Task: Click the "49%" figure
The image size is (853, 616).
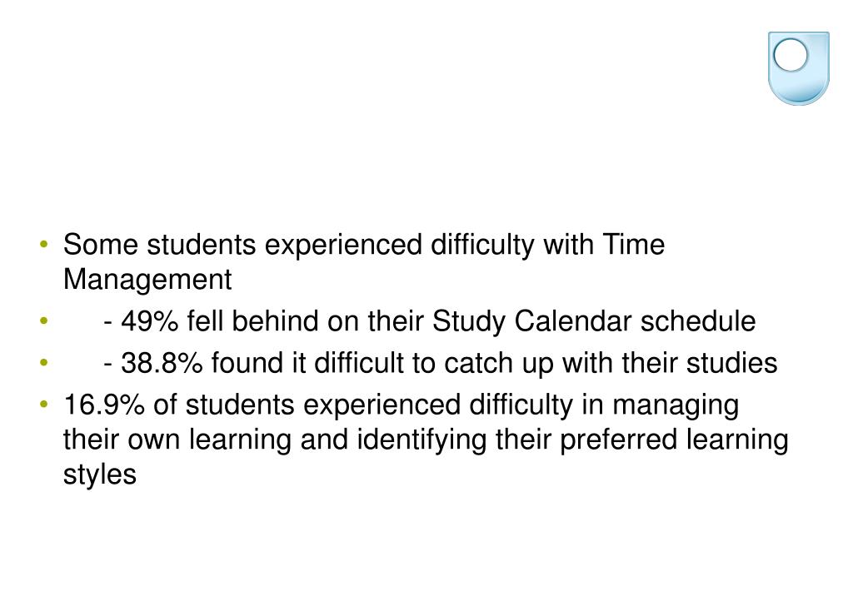Action: [x=150, y=320]
